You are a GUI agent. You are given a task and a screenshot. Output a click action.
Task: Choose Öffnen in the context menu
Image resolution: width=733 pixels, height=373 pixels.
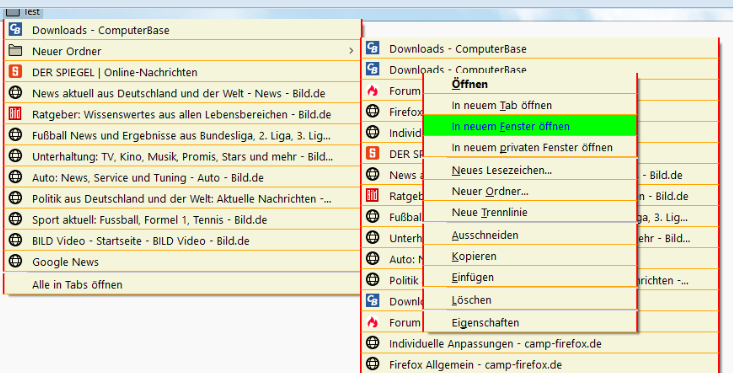coord(530,84)
